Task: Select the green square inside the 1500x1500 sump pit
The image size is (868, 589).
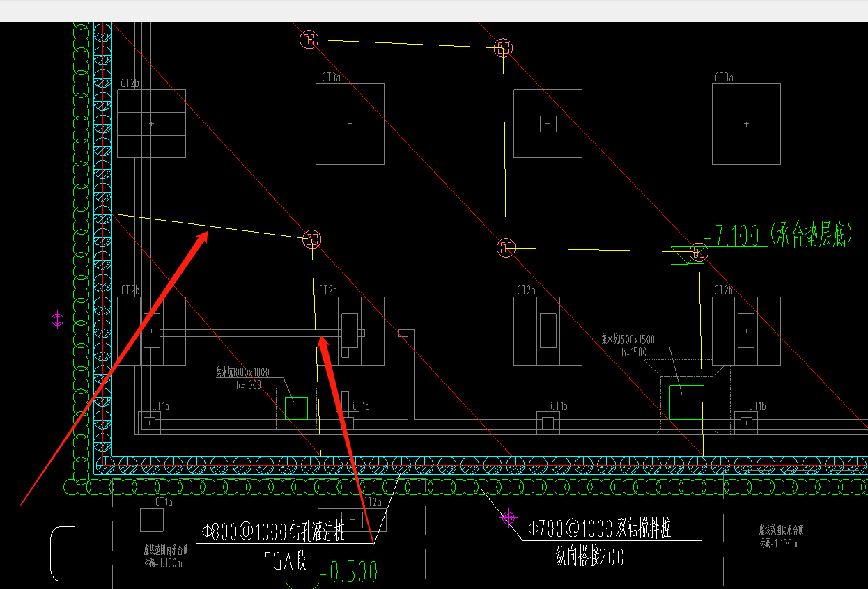Action: tap(686, 402)
